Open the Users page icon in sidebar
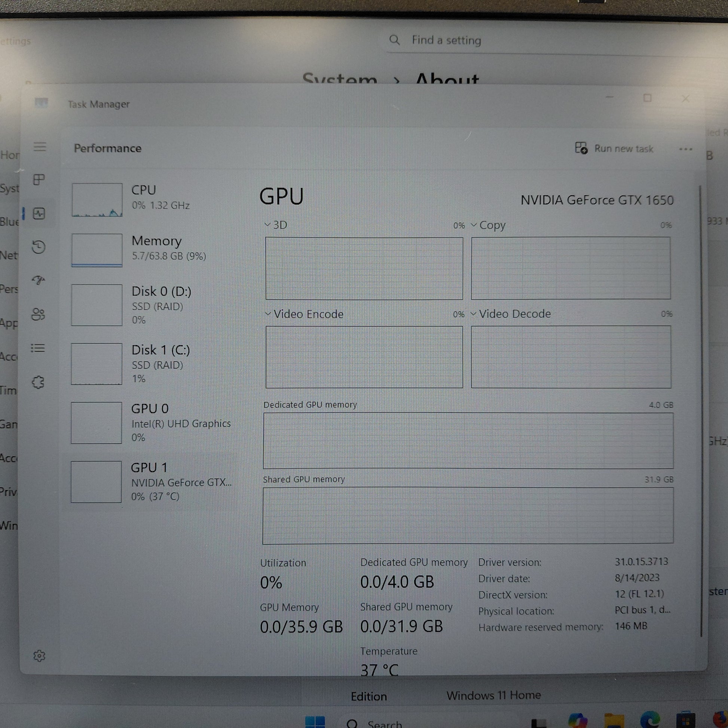728x728 pixels. 39,314
